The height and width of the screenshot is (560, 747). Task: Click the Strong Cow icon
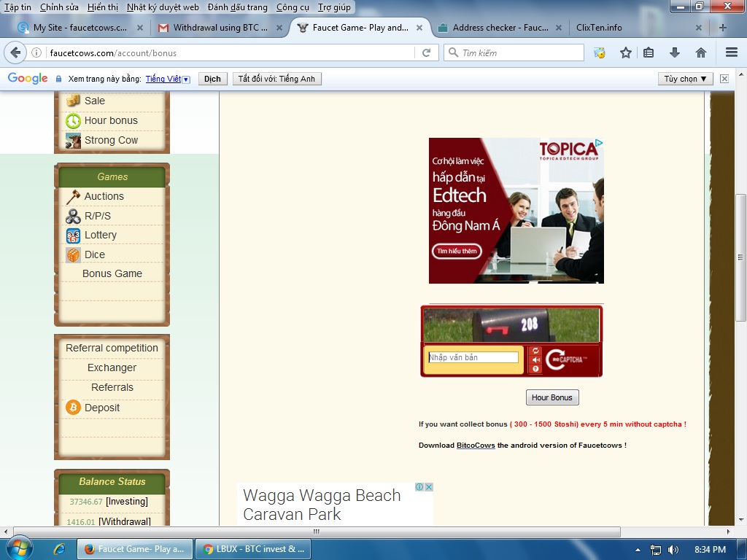pos(73,141)
